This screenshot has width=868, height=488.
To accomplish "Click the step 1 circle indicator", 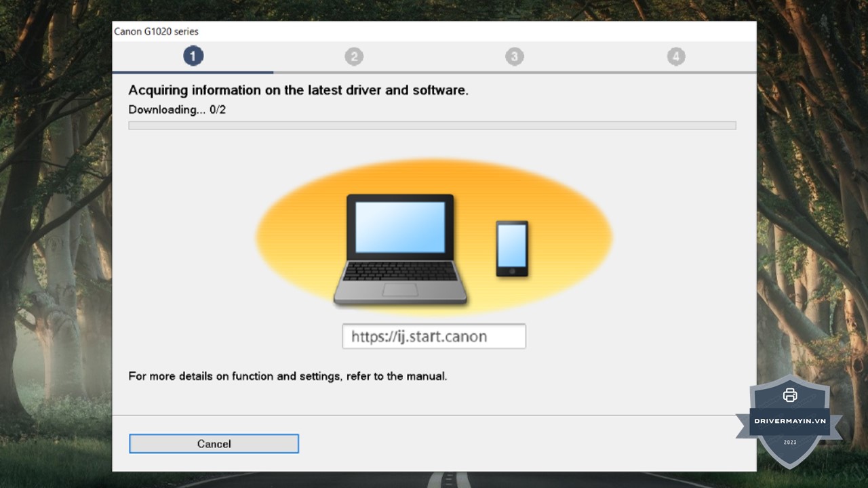I will coord(193,56).
